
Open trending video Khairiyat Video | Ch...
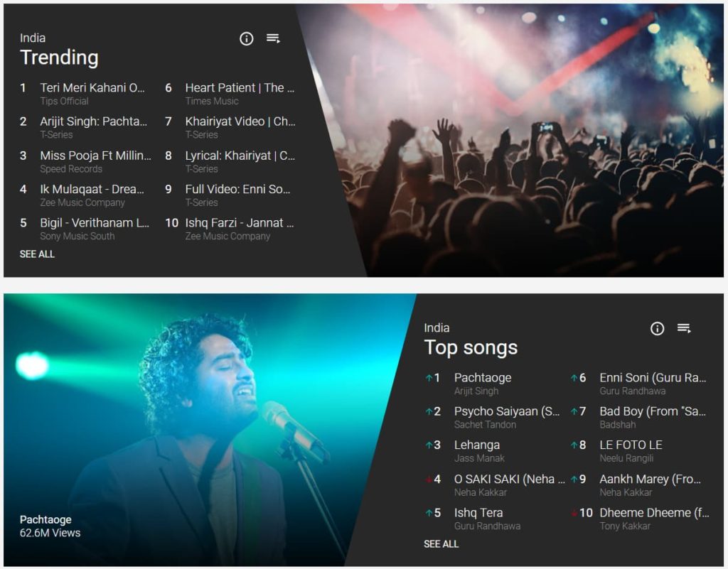tap(240, 121)
